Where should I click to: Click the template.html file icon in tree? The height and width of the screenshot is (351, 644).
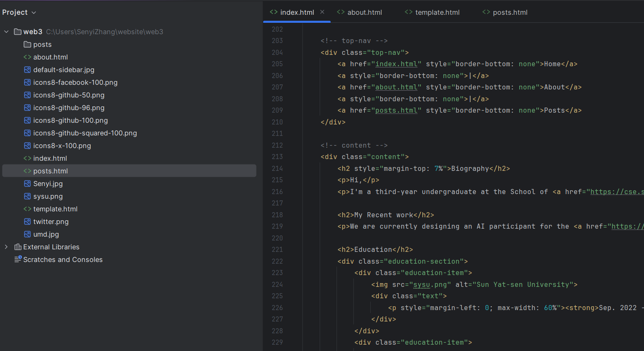pyautogui.click(x=27, y=209)
